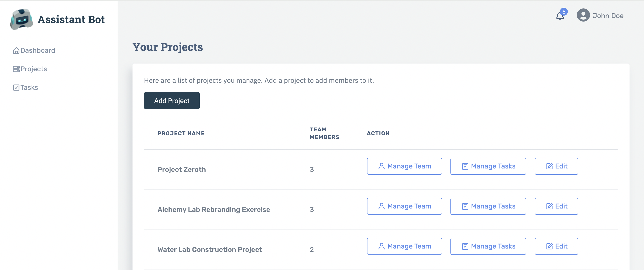Manage Tasks for Project Zeroth
Image resolution: width=644 pixels, height=270 pixels.
[x=488, y=166]
